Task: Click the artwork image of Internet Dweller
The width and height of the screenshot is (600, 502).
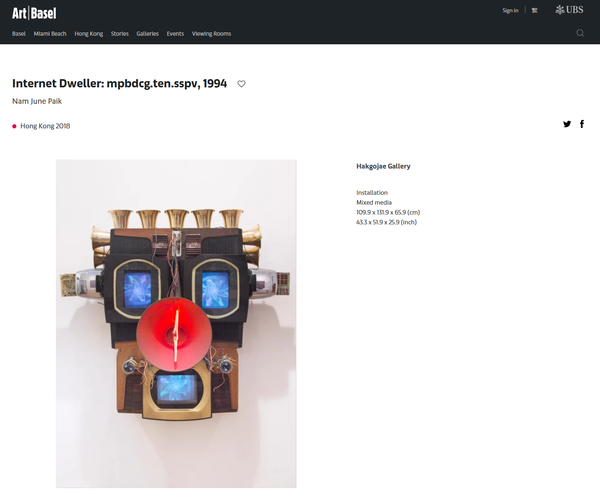Action: (x=176, y=324)
